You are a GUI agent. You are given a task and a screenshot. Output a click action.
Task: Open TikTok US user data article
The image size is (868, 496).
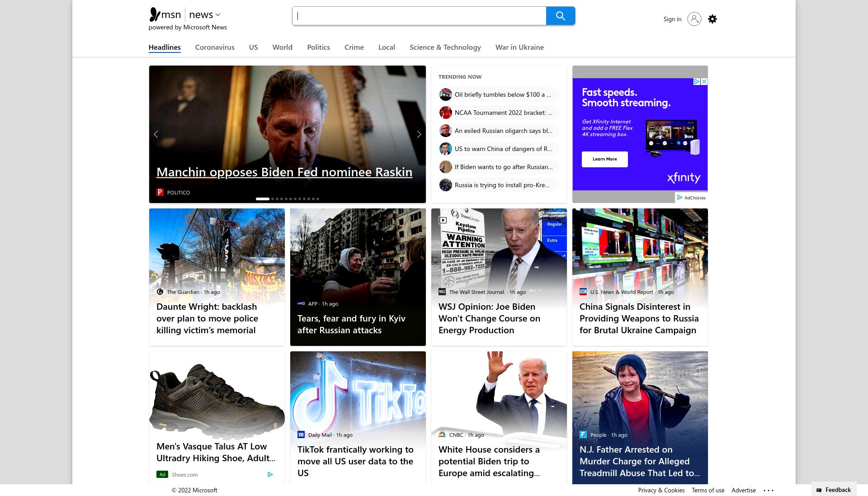(x=355, y=461)
